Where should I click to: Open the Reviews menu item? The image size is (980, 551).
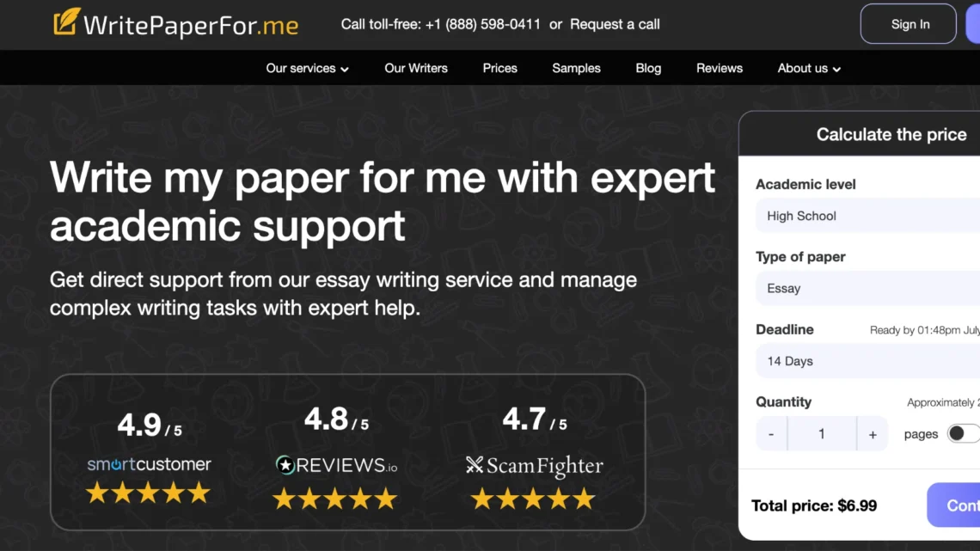point(720,68)
